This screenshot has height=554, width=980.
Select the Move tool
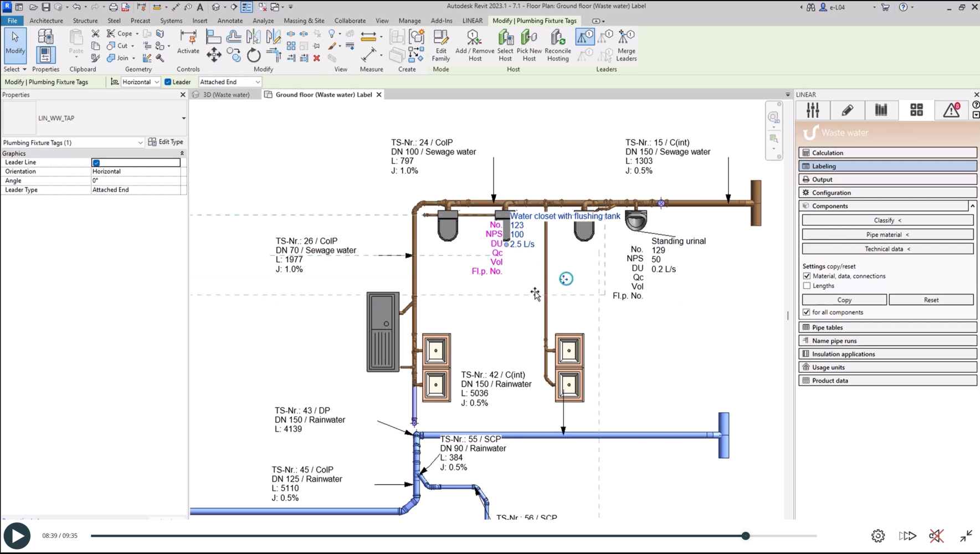pyautogui.click(x=214, y=54)
